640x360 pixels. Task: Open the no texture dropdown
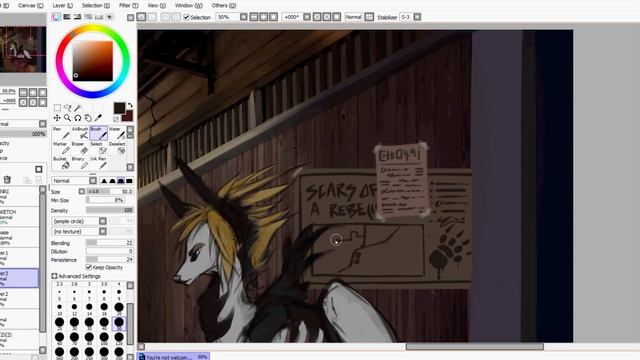102,231
